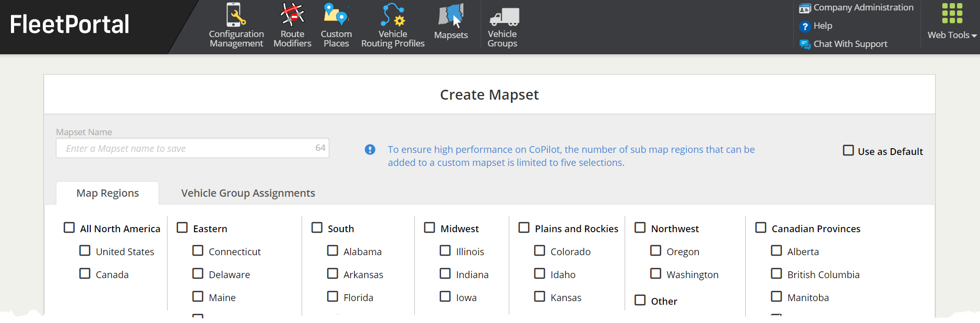Check Alabama

pos(332,250)
